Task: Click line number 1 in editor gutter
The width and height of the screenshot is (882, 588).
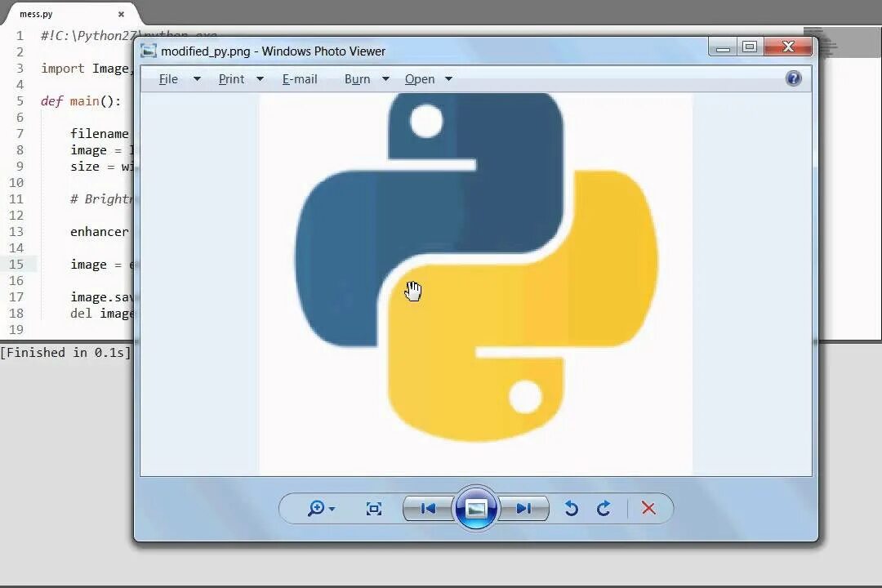Action: [20, 36]
